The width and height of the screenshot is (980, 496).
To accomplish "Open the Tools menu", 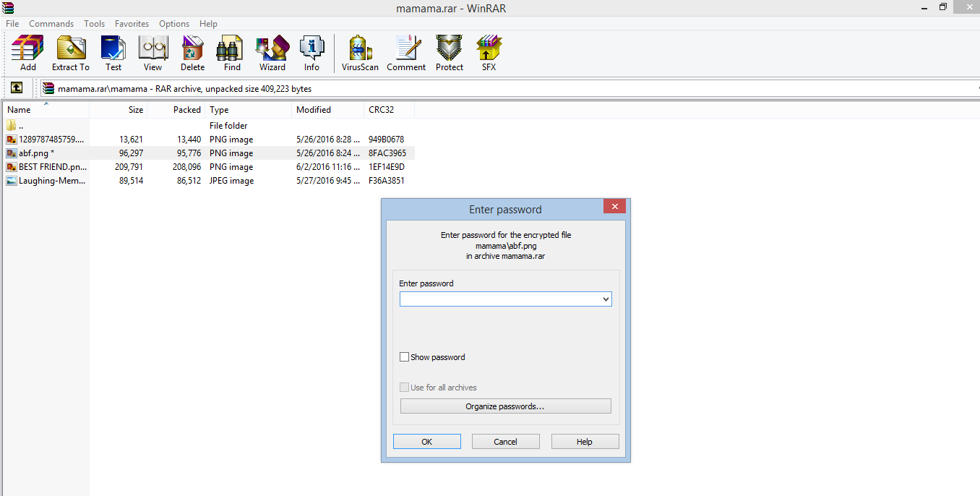I will point(94,24).
